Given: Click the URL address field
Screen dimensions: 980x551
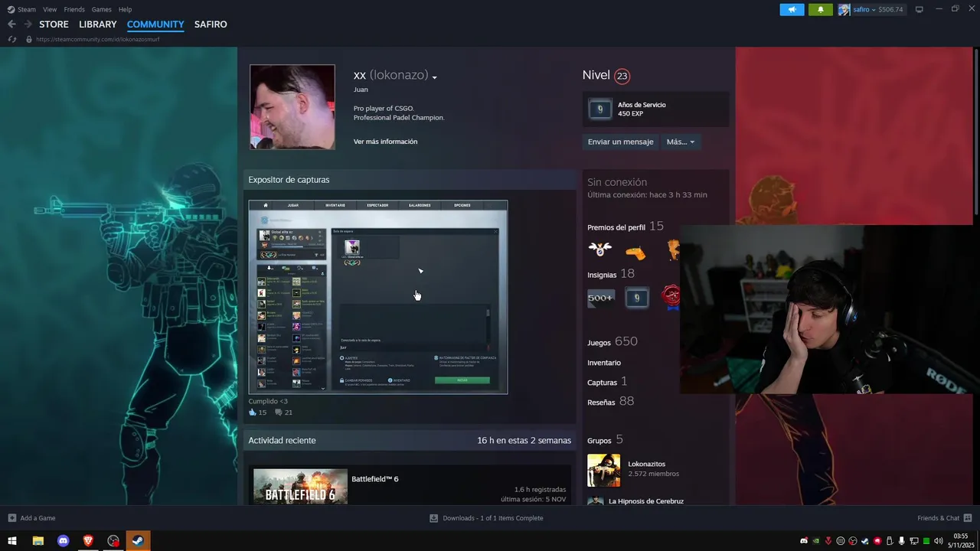Looking at the screenshot, I should tap(98, 39).
